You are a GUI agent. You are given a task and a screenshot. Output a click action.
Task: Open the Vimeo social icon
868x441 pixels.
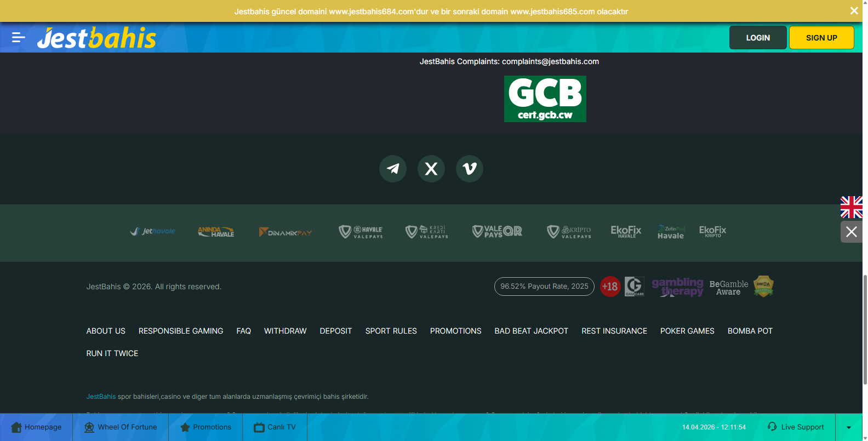(470, 168)
